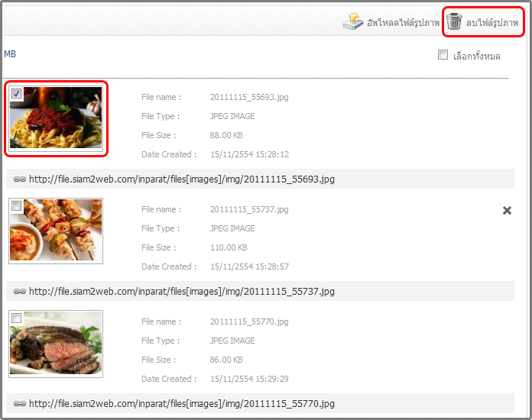532x420 pixels.
Task: Click file name value 20111115_55770.jpg
Action: [x=249, y=321]
